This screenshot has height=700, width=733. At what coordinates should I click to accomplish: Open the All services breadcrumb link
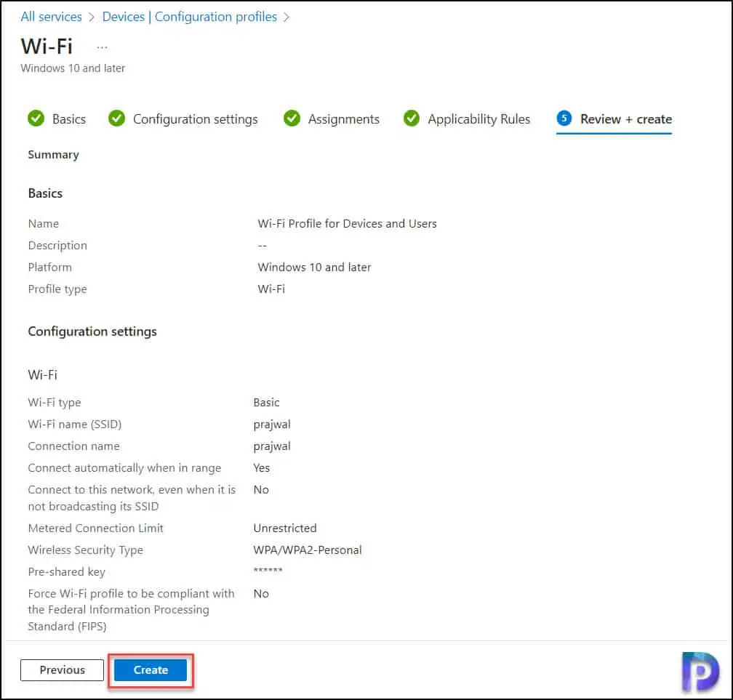pos(51,17)
